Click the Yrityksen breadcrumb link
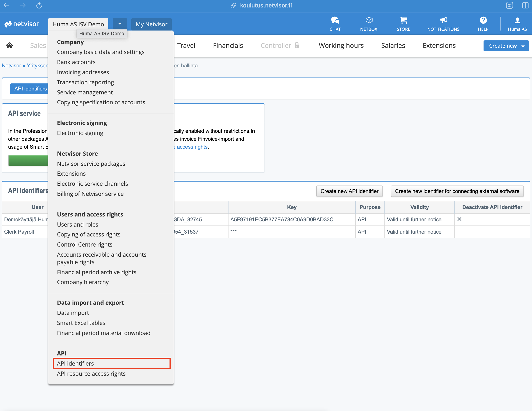The height and width of the screenshot is (411, 532). coord(37,66)
